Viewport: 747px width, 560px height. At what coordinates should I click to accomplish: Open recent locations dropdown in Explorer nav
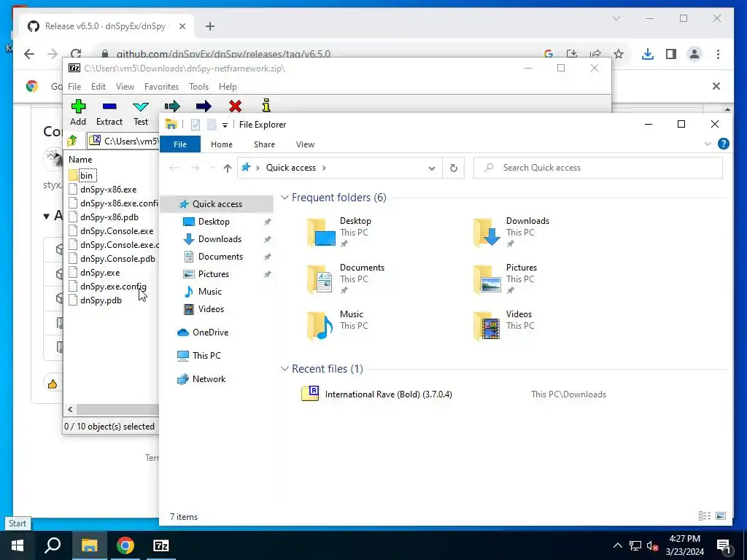(212, 168)
